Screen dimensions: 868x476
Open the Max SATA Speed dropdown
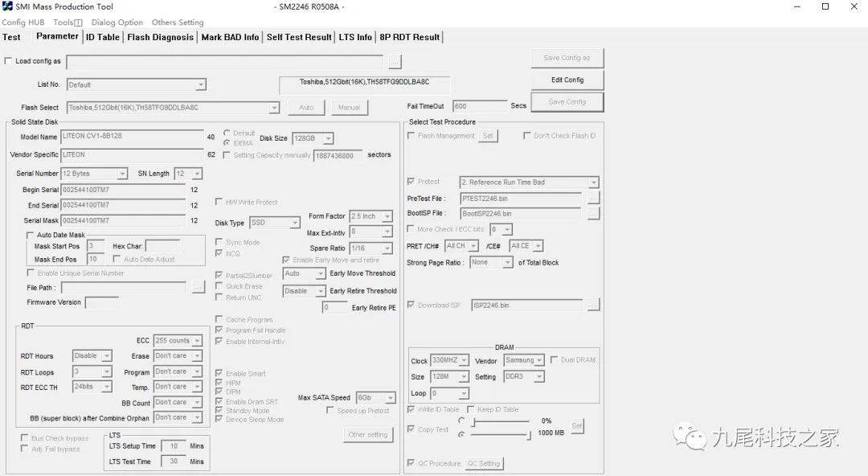click(390, 398)
